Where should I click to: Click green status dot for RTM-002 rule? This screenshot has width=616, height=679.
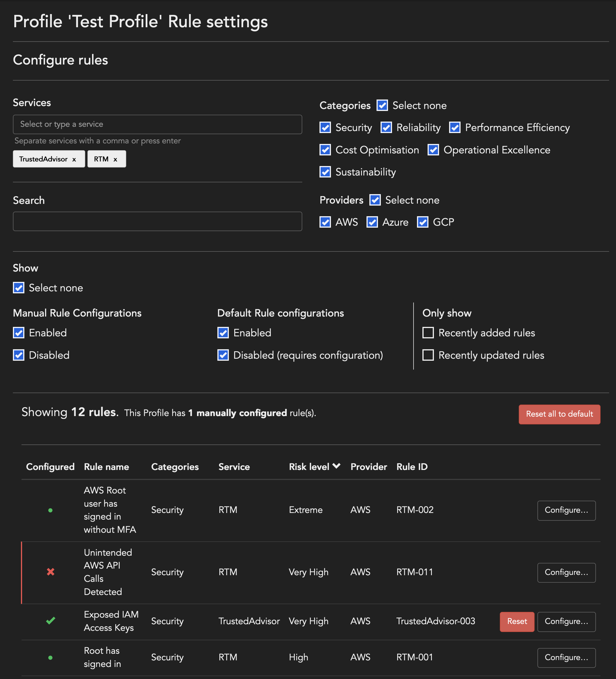[x=50, y=510]
